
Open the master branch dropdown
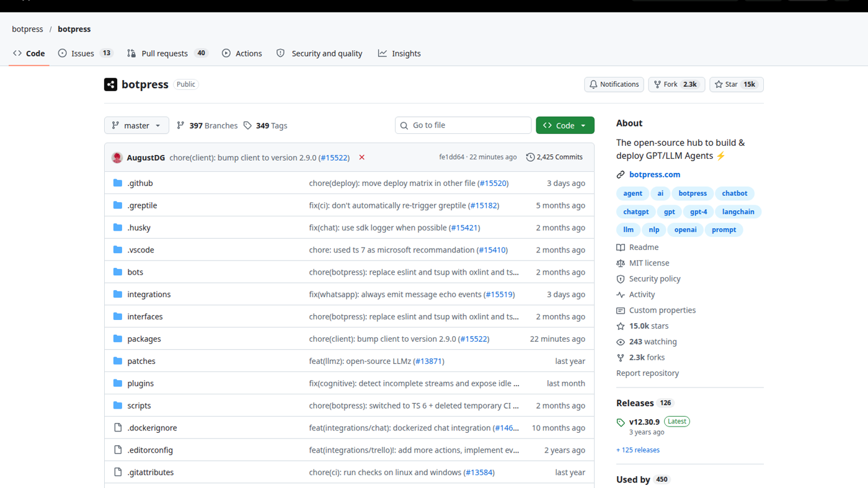coord(136,125)
